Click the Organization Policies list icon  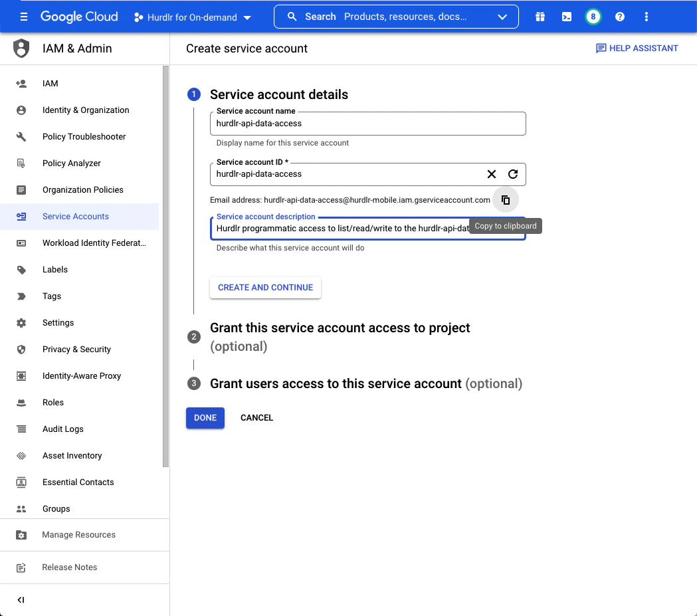tap(21, 190)
